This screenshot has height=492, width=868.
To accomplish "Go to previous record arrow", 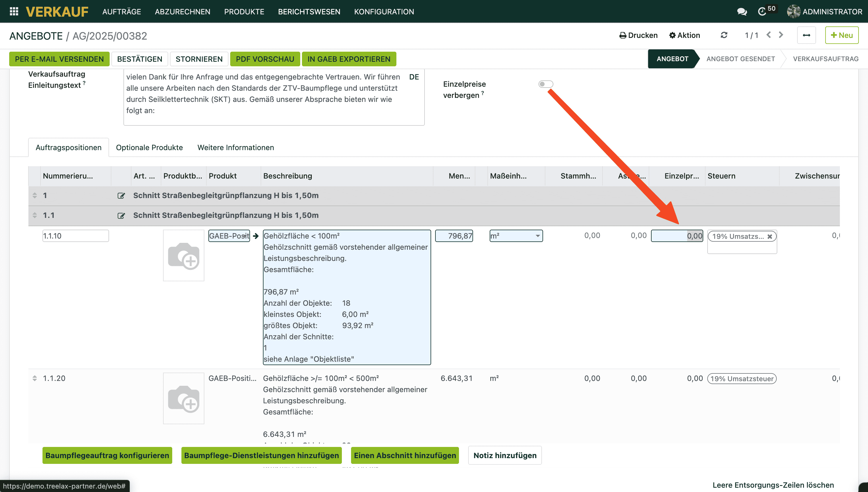I will 769,35.
